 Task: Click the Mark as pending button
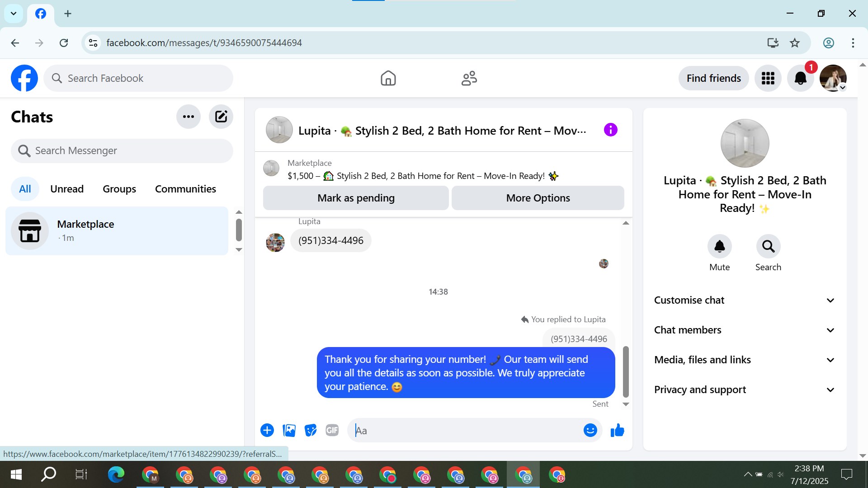356,198
